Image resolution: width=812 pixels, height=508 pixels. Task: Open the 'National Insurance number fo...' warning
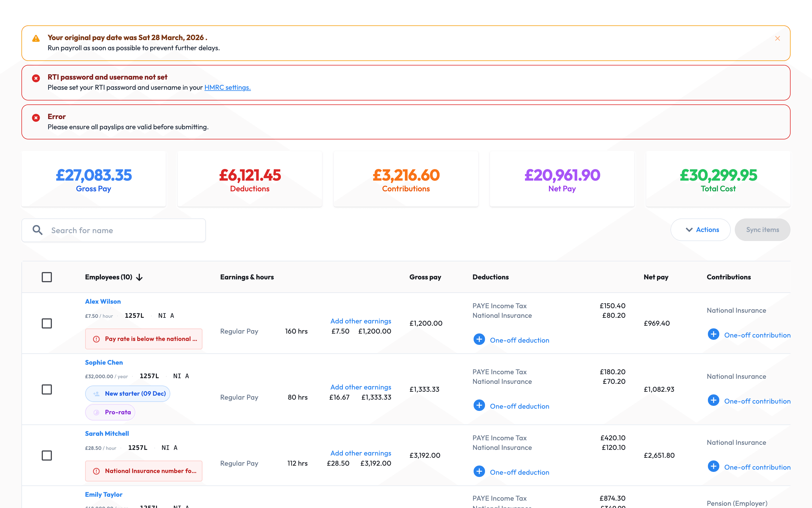coord(144,471)
